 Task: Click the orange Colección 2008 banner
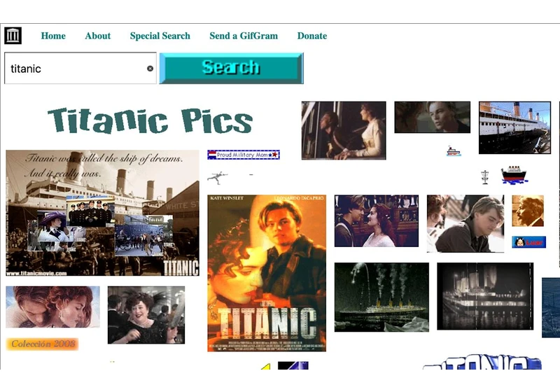pyautogui.click(x=42, y=344)
